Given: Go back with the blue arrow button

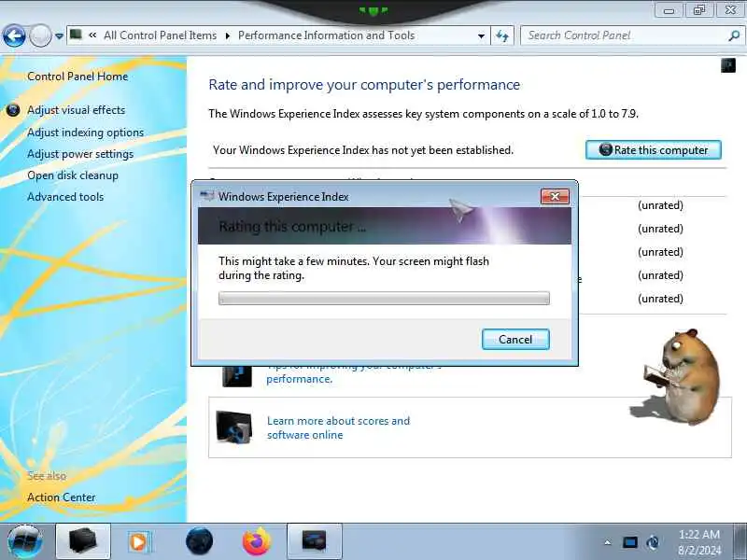Looking at the screenshot, I should click(x=14, y=36).
